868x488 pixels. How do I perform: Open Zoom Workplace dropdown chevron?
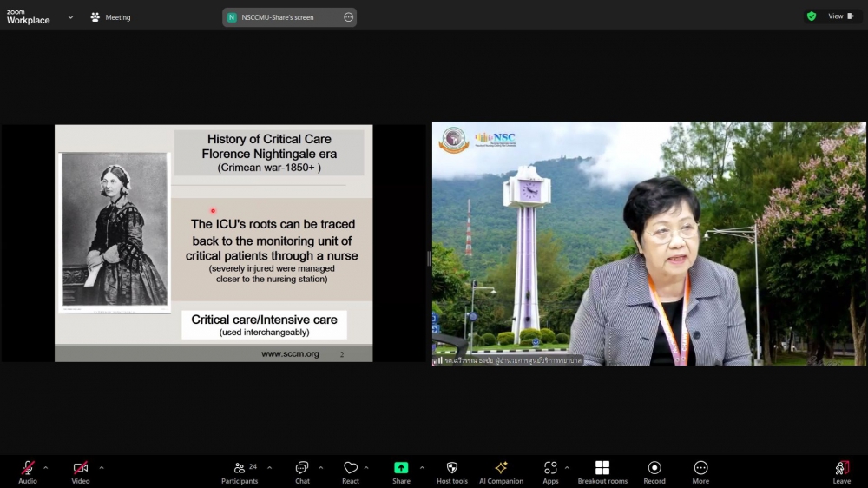(x=70, y=16)
